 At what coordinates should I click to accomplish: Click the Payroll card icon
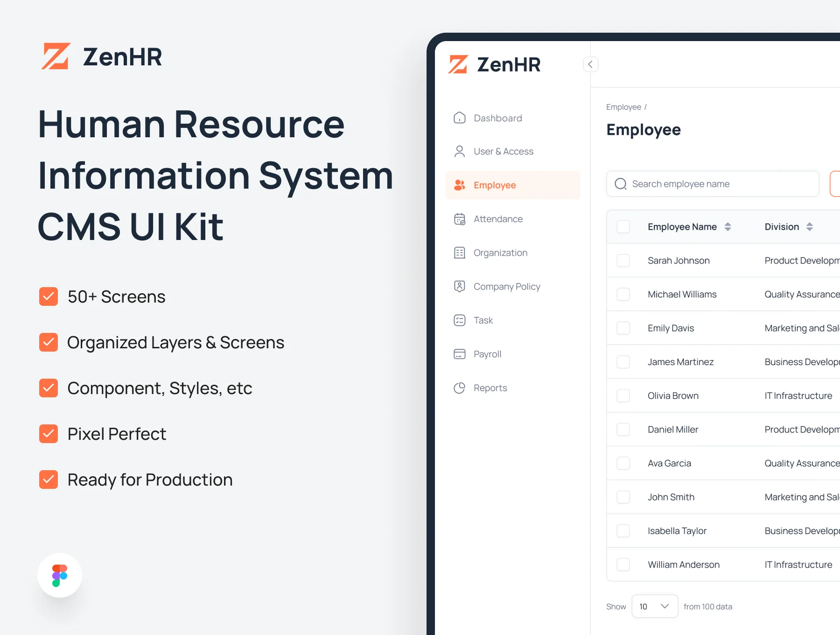pyautogui.click(x=460, y=354)
